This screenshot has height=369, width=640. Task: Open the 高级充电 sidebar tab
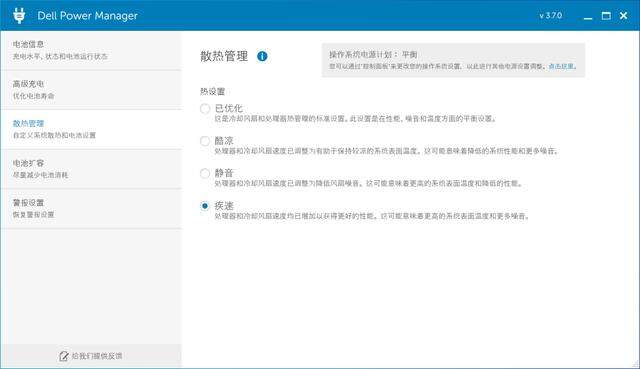point(91,90)
